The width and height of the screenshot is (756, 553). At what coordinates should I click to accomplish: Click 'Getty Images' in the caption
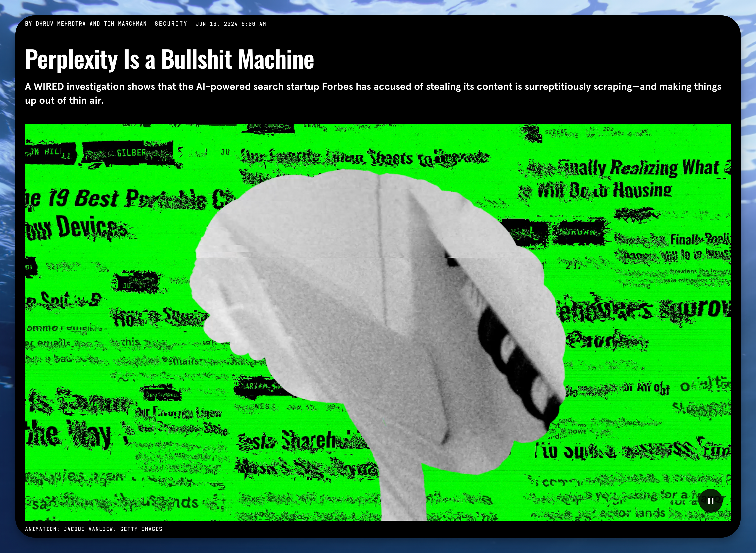tap(141, 529)
